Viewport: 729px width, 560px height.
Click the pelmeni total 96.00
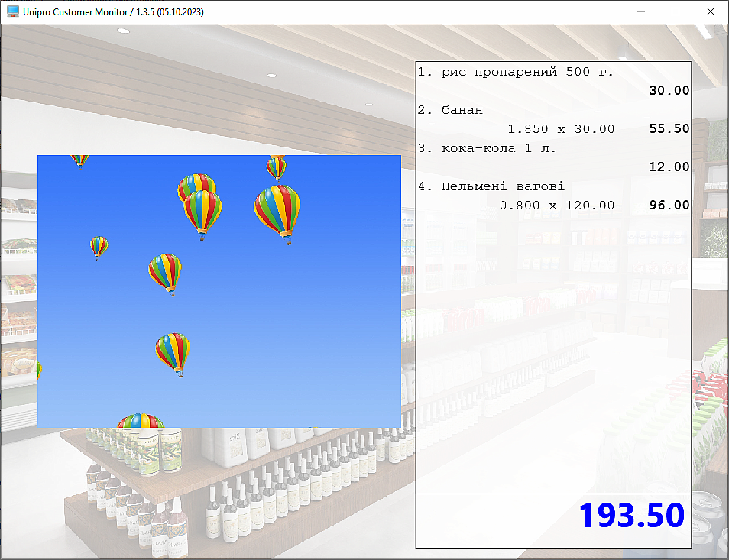click(x=669, y=205)
